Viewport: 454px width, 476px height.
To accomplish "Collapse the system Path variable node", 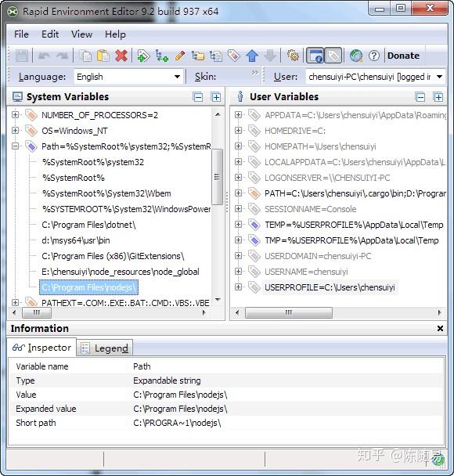I will (x=15, y=146).
